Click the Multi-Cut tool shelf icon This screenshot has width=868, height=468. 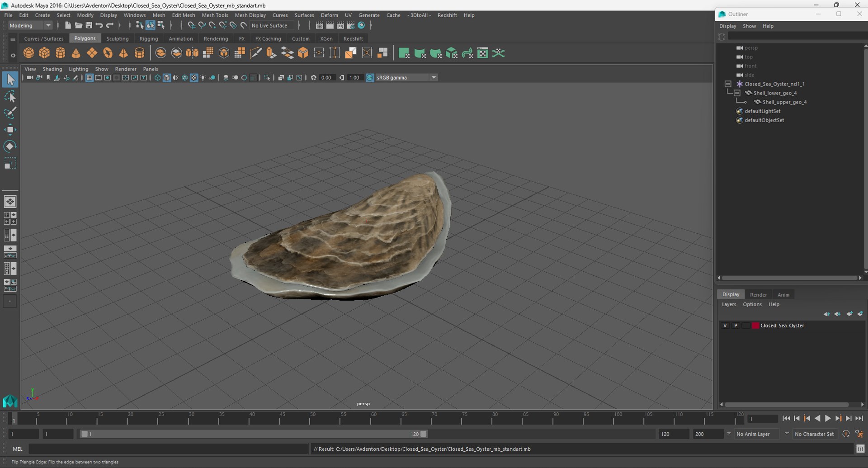(255, 53)
